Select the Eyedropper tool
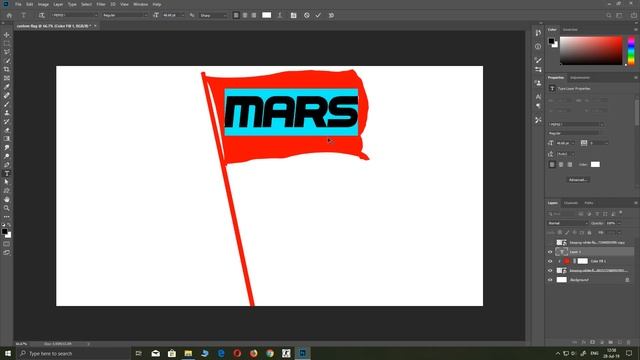Viewport: 640px width, 360px height. pyautogui.click(x=7, y=87)
